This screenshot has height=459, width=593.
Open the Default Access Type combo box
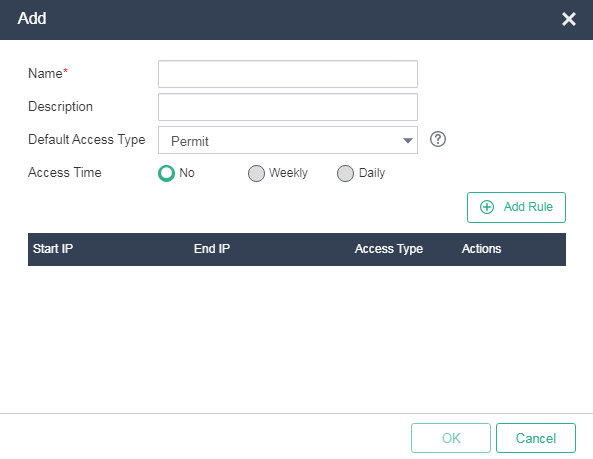click(288, 140)
